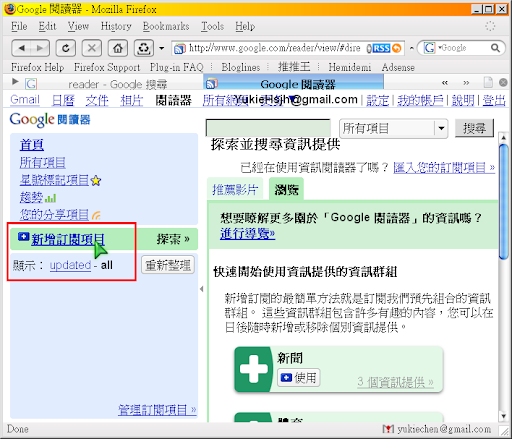This screenshot has width=512, height=439.
Task: Open the home page icon
Action: (118, 48)
